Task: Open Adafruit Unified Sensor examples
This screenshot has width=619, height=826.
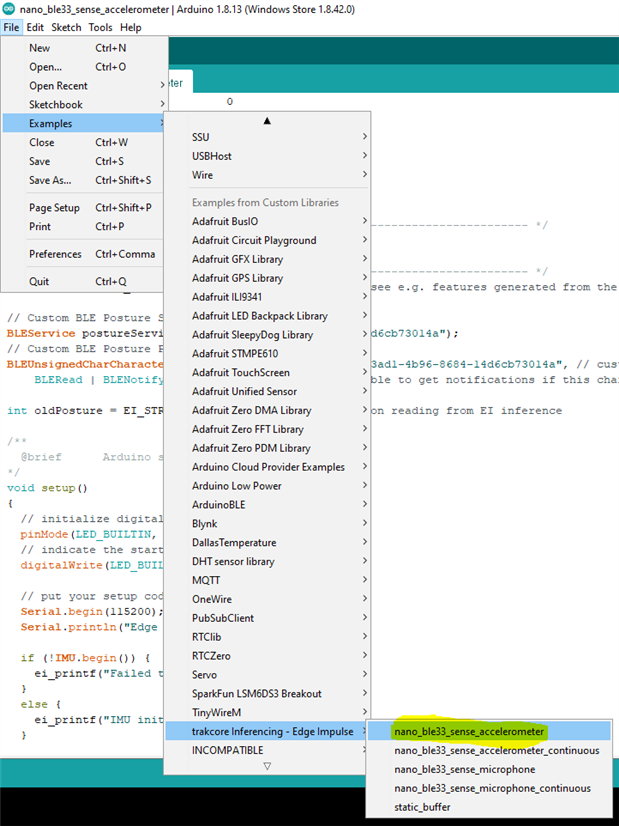Action: 267,392
